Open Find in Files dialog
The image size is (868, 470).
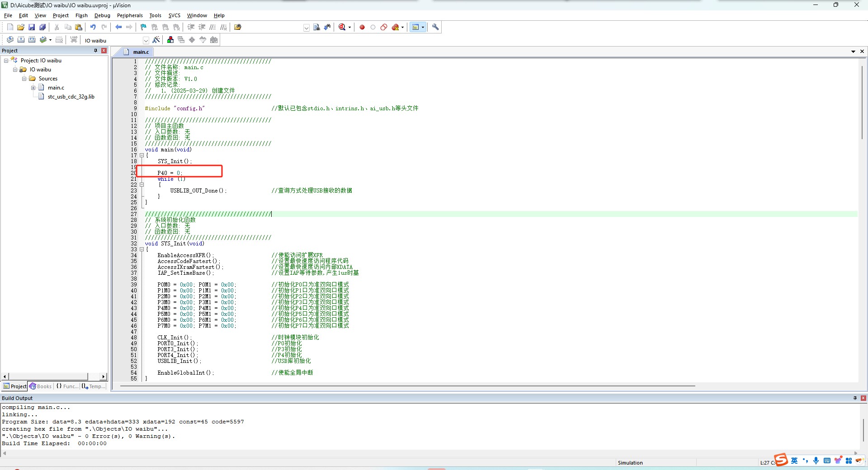[238, 27]
